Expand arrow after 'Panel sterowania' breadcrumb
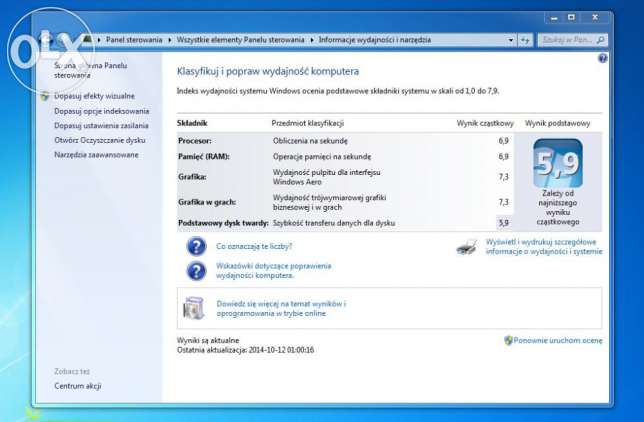Viewport: 644px width, 422px height. coord(170,40)
